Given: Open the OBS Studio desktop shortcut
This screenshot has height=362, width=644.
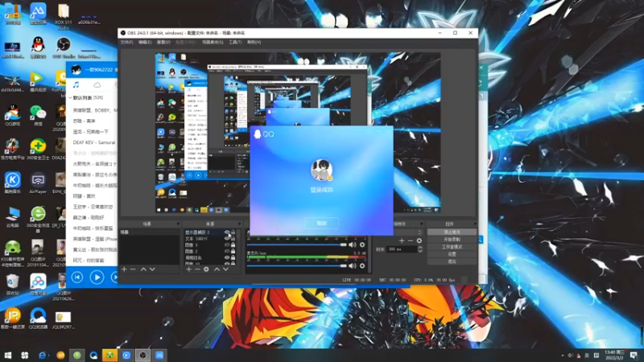Looking at the screenshot, I should (x=64, y=47).
